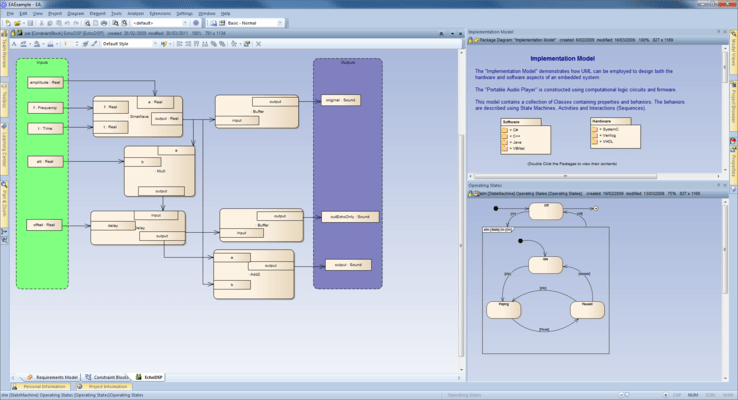Click the Find in Project binoculars icon
The height and width of the screenshot is (400, 738).
point(115,23)
